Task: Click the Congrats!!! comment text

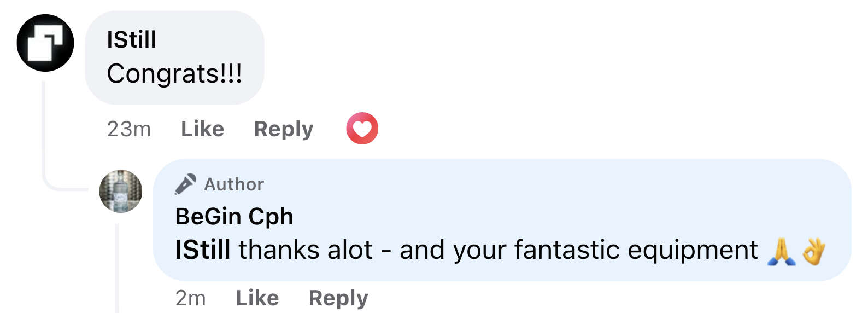Action: (x=174, y=74)
